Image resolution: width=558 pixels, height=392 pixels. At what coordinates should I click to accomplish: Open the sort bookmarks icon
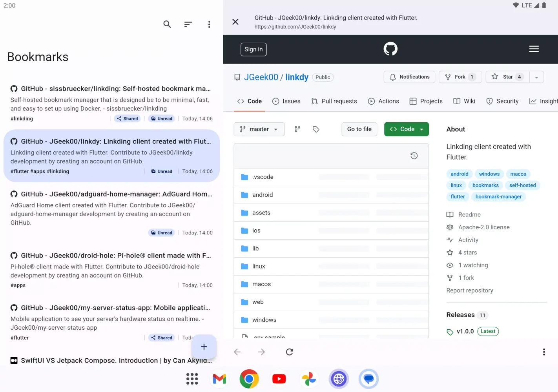[188, 24]
